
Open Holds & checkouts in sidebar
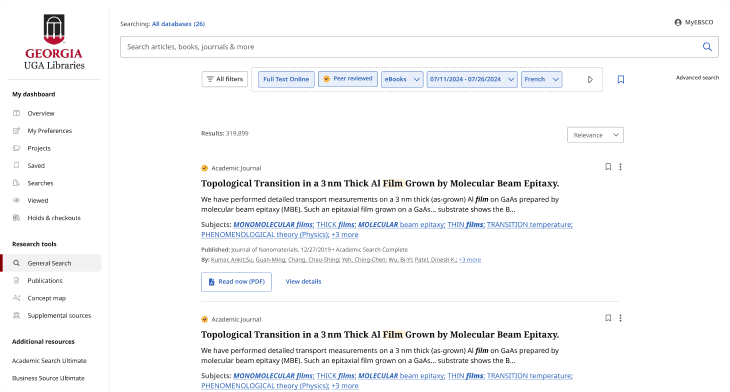tap(54, 218)
